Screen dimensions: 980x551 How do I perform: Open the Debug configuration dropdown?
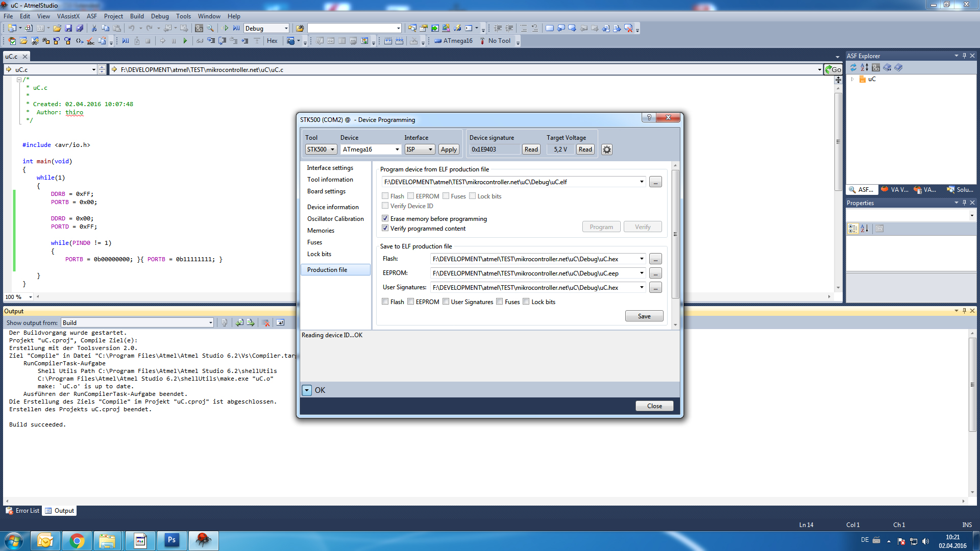(285, 29)
